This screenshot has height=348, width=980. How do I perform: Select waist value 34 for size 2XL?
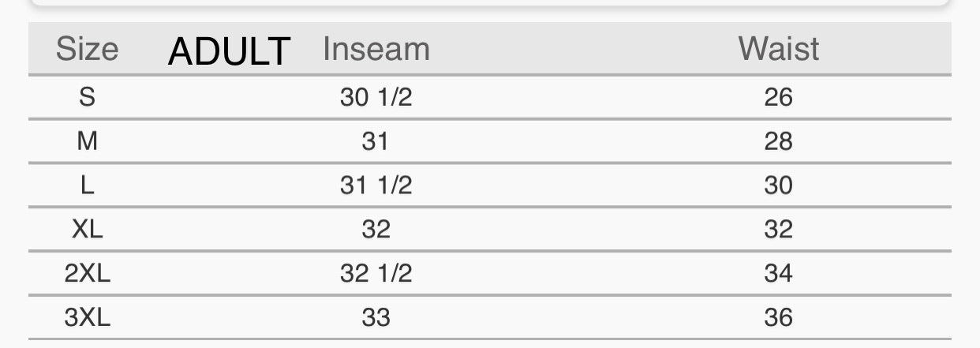pyautogui.click(x=778, y=274)
